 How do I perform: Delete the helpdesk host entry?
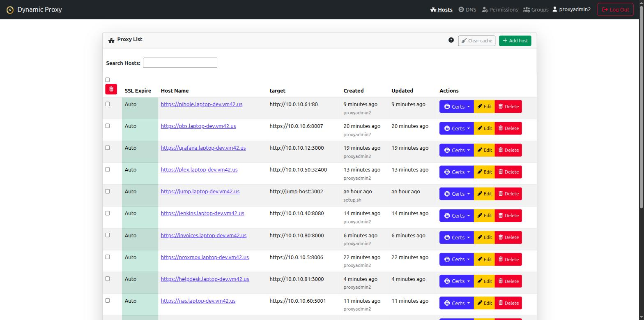[508, 281]
